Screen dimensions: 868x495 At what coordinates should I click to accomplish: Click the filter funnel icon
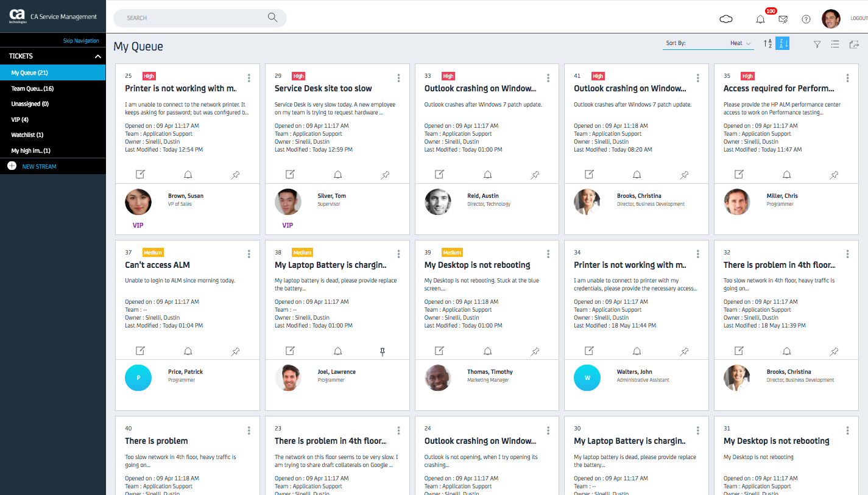[x=817, y=44]
